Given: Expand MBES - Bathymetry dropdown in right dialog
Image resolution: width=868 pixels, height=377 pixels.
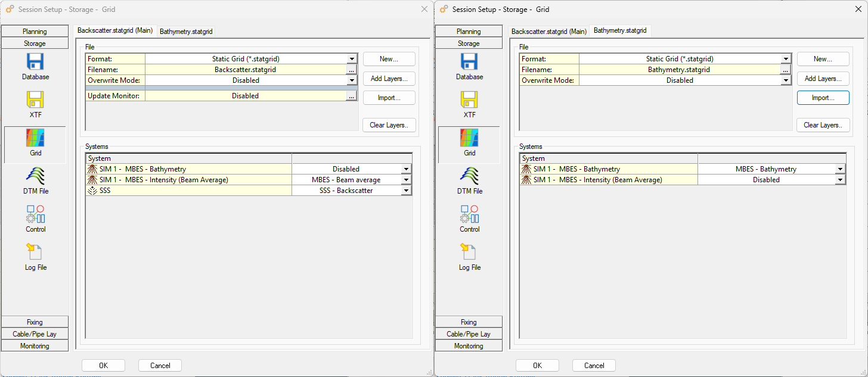Looking at the screenshot, I should point(841,169).
